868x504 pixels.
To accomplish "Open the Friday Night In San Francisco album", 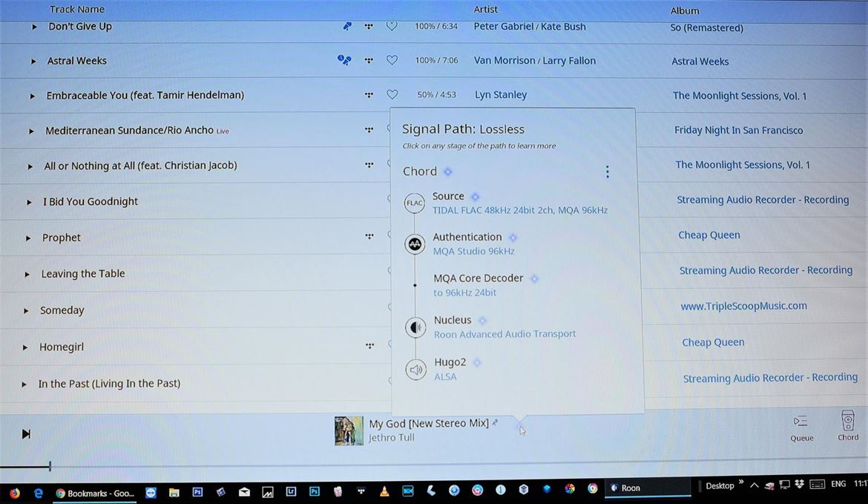I will pyautogui.click(x=738, y=130).
